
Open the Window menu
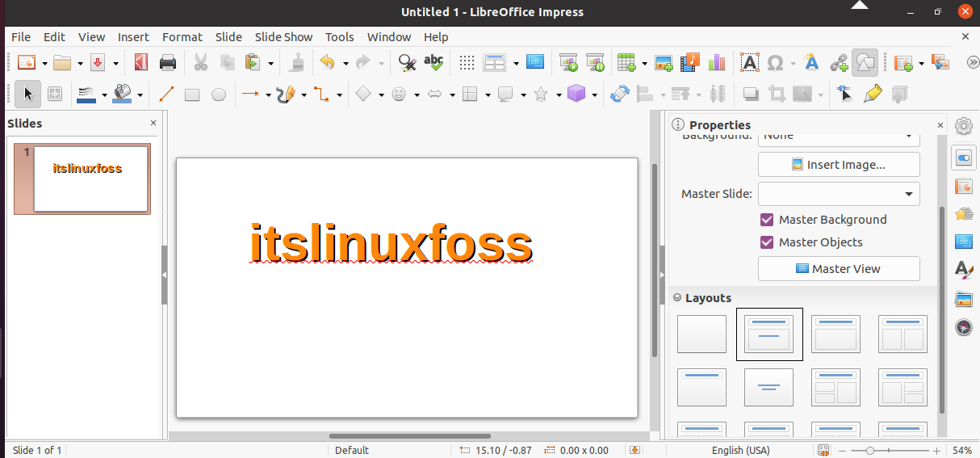[389, 37]
